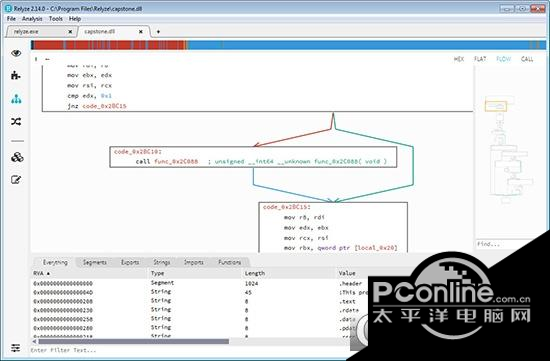The height and width of the screenshot is (361, 550).
Task: Sort by the Length column header
Action: click(290, 273)
